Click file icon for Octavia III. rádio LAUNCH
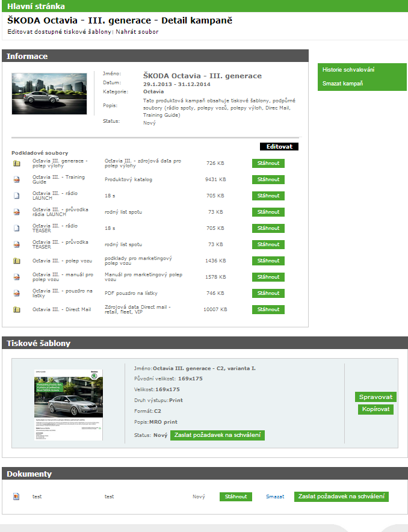The image size is (408, 532). tap(16, 196)
